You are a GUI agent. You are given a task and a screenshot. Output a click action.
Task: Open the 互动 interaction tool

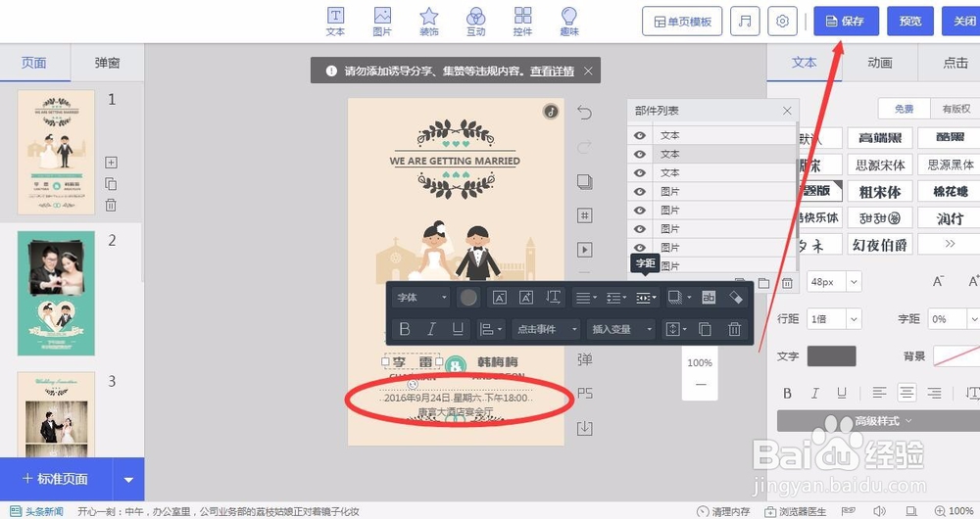[475, 22]
